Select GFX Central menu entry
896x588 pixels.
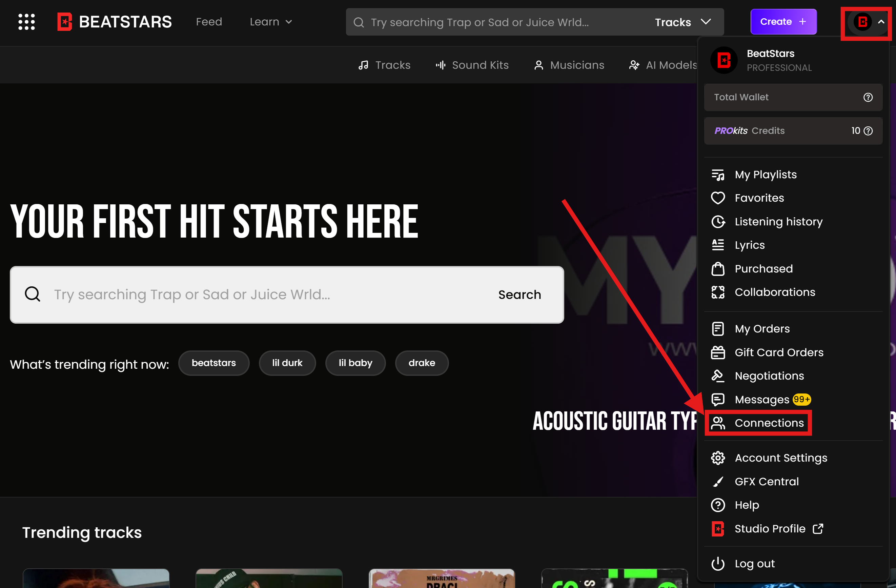coord(767,482)
